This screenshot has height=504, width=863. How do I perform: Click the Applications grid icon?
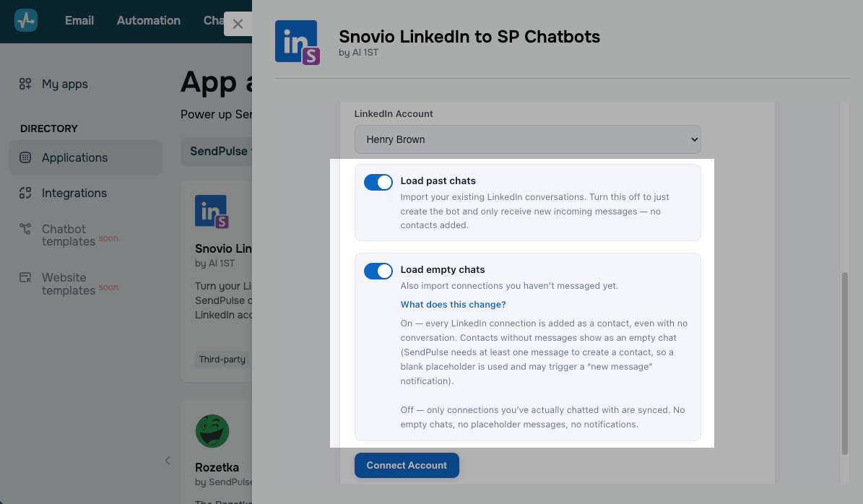tap(25, 157)
